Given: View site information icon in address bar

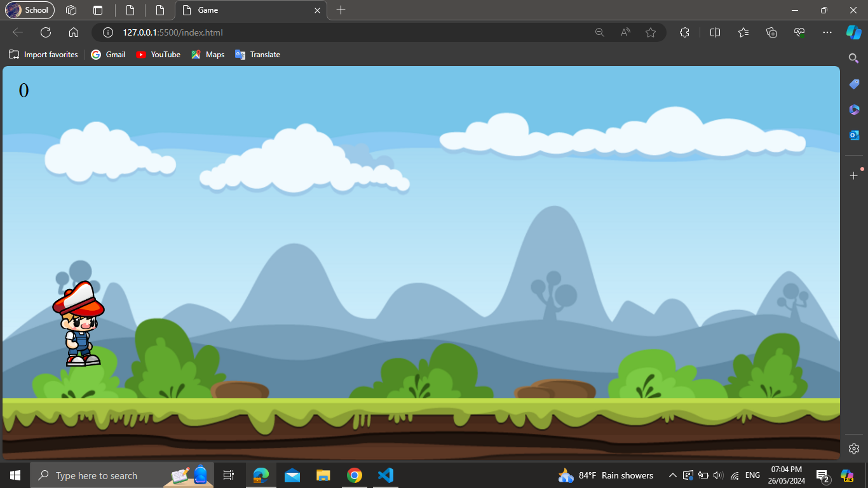Looking at the screenshot, I should click(x=108, y=32).
